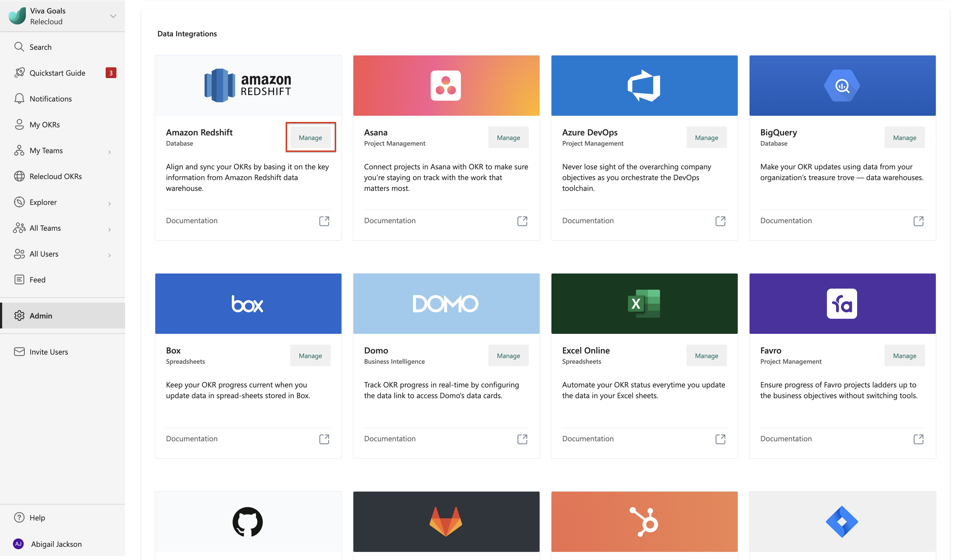
Task: Click Abigail Jackson's avatar icon
Action: click(18, 544)
